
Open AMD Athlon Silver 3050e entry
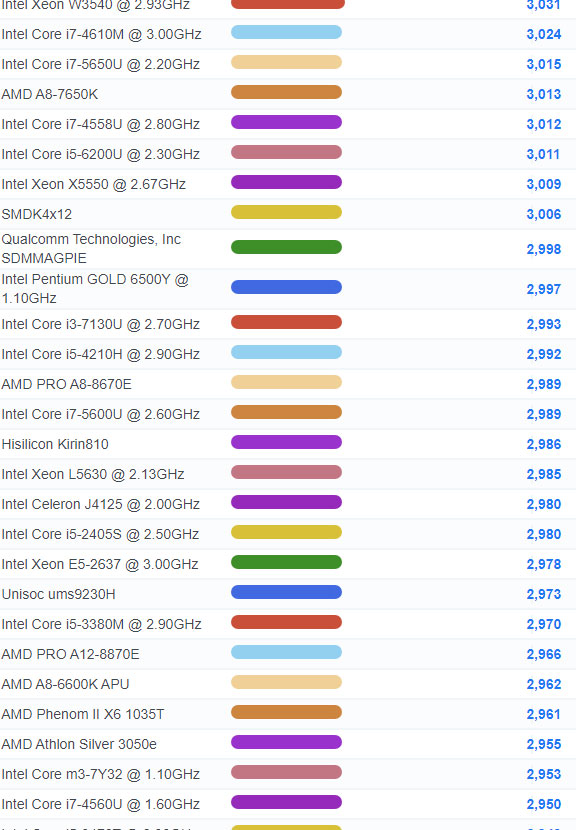point(79,744)
